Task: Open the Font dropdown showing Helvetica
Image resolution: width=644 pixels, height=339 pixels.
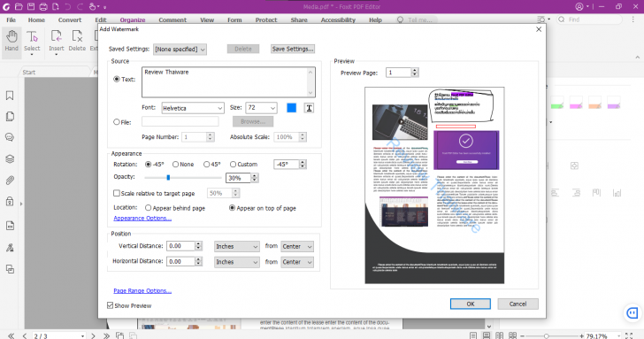Action: tap(193, 108)
